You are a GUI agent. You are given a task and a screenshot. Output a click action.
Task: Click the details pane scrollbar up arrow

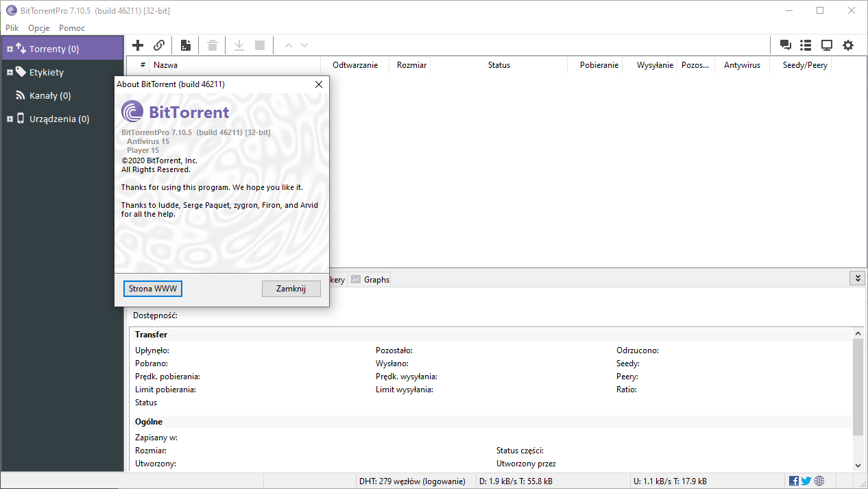858,333
